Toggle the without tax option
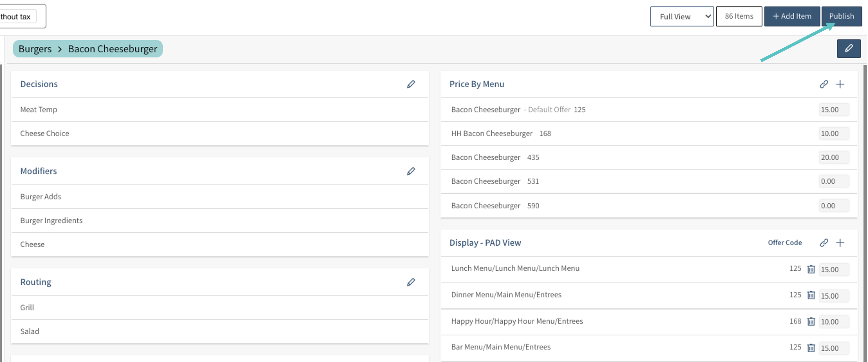This screenshot has width=868, height=362. 17,17
